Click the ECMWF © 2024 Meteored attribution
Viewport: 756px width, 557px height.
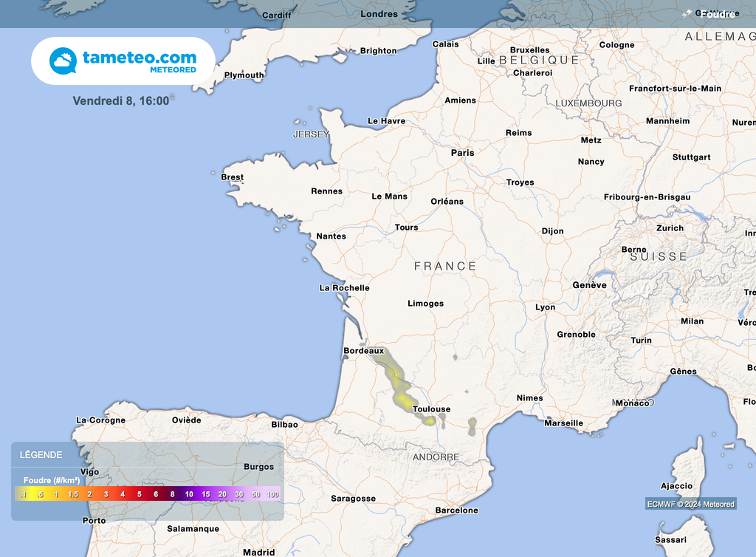[690, 503]
